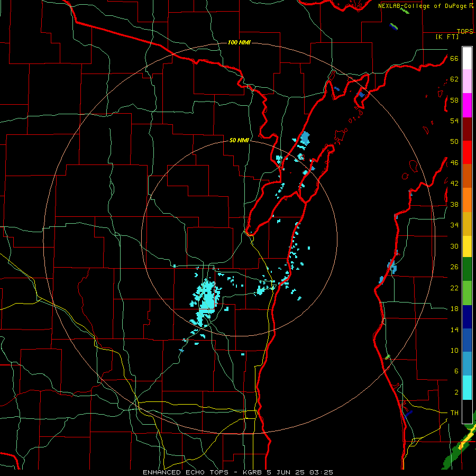Viewport: 476px width, 476px height.
Task: Pick the light steel-blue legend swatch
Action: point(467,364)
